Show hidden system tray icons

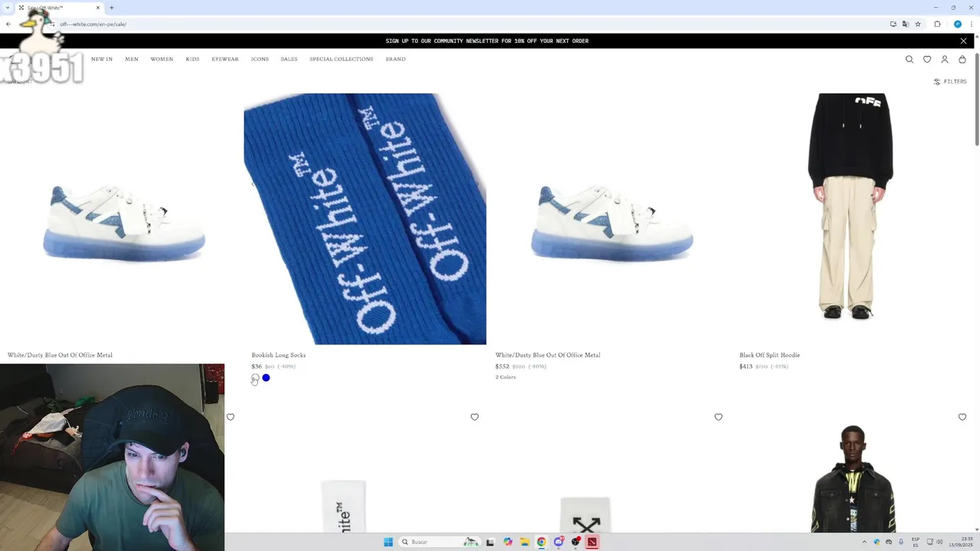(864, 542)
